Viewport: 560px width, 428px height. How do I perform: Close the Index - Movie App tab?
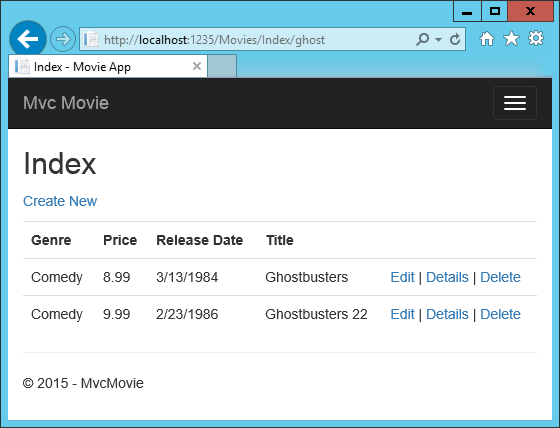(x=197, y=66)
